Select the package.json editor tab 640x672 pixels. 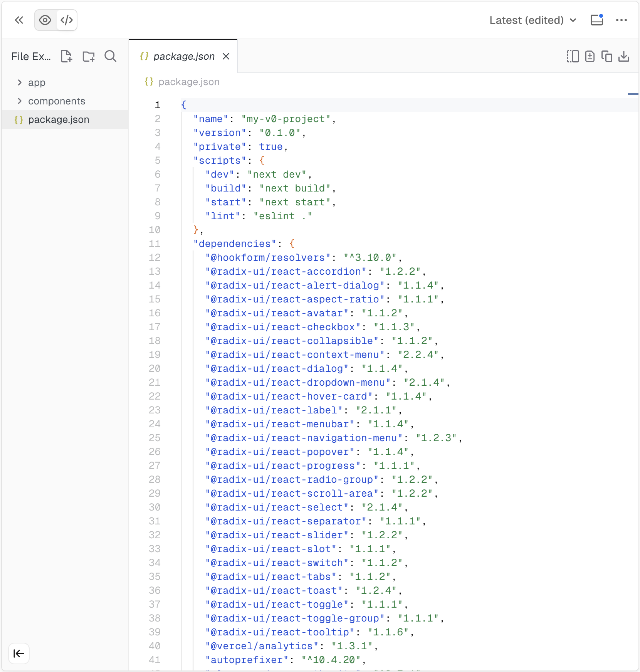click(x=183, y=56)
